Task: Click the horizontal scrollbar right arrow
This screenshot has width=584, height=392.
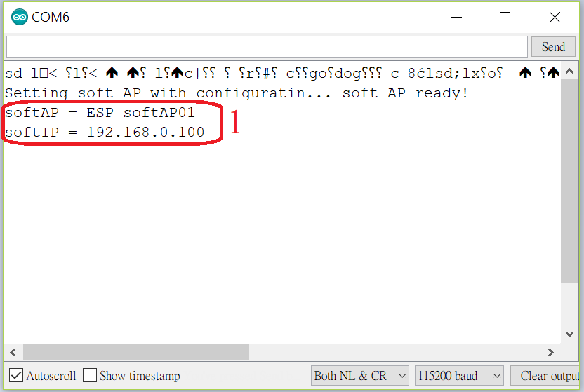Action: coord(550,352)
